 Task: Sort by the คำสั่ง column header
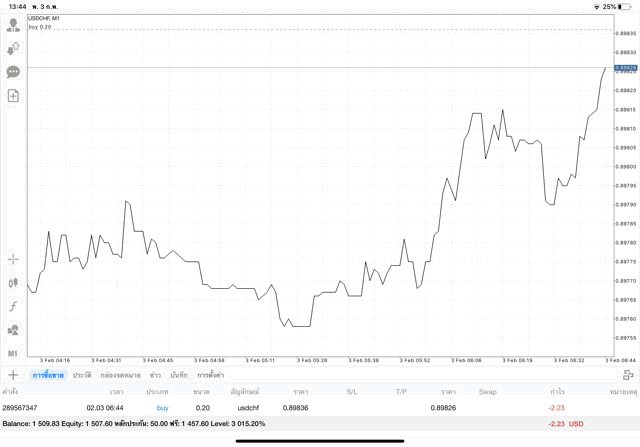(10, 391)
